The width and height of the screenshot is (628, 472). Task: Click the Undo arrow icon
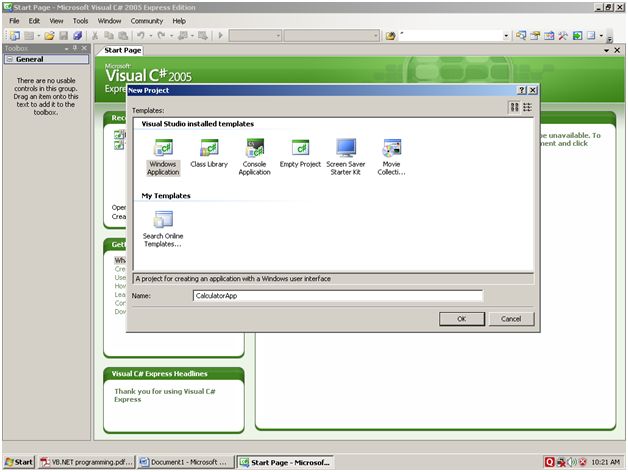click(x=140, y=36)
